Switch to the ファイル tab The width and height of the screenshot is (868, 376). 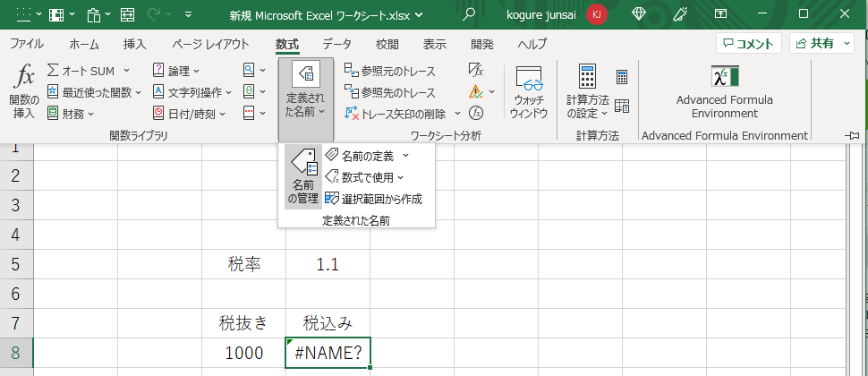point(27,44)
